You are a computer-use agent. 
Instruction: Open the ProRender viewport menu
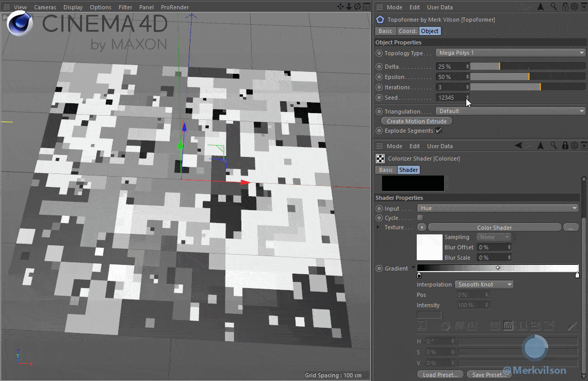174,7
